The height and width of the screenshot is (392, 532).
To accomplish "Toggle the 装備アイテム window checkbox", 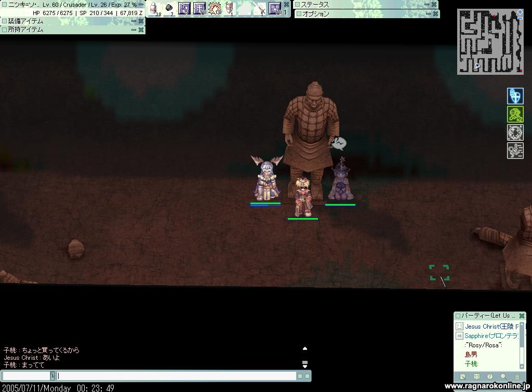I will 4,21.
